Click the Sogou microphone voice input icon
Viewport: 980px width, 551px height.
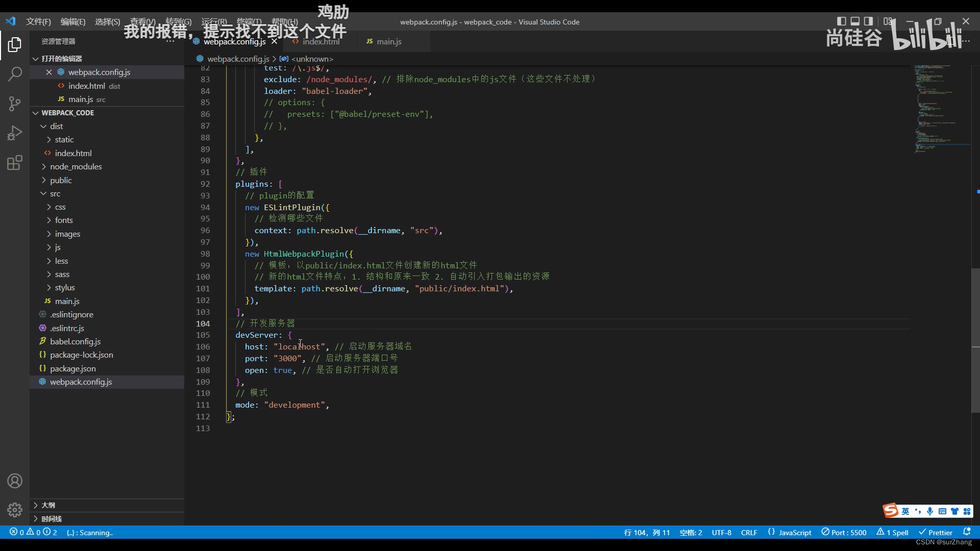(930, 511)
